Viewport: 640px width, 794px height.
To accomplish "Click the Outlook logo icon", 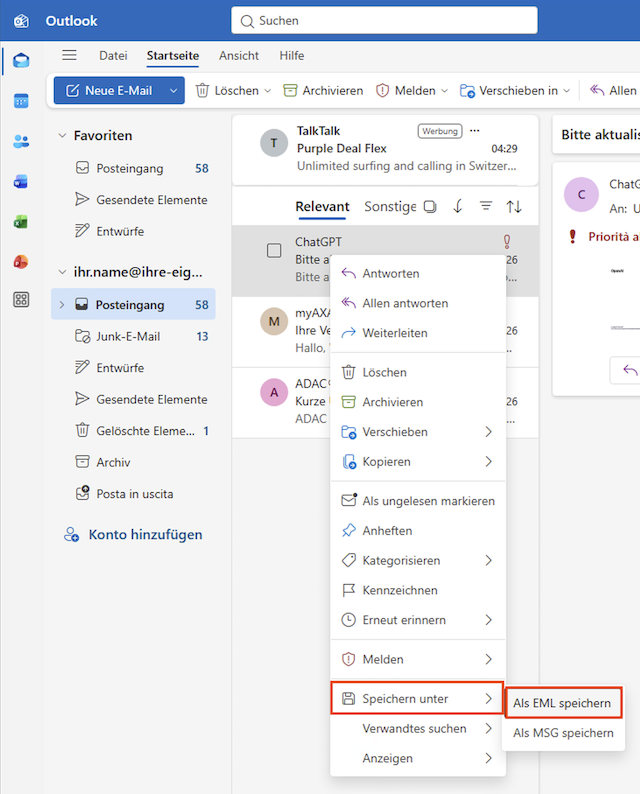I will click(x=21, y=21).
